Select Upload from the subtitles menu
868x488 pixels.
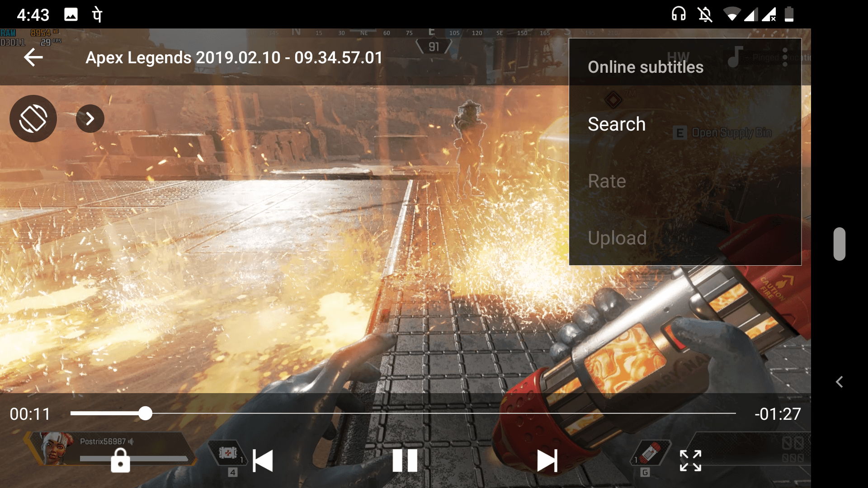click(x=617, y=238)
